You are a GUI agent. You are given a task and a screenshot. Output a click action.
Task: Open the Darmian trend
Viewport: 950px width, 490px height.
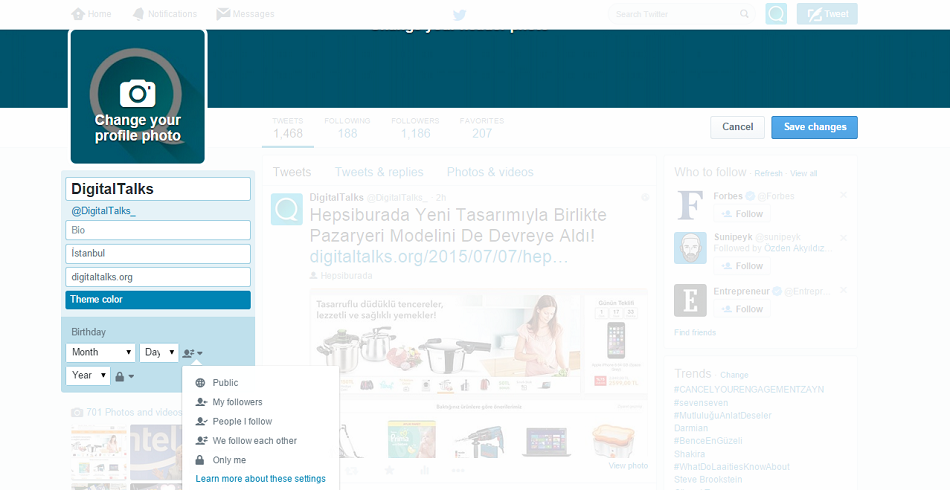(x=691, y=428)
